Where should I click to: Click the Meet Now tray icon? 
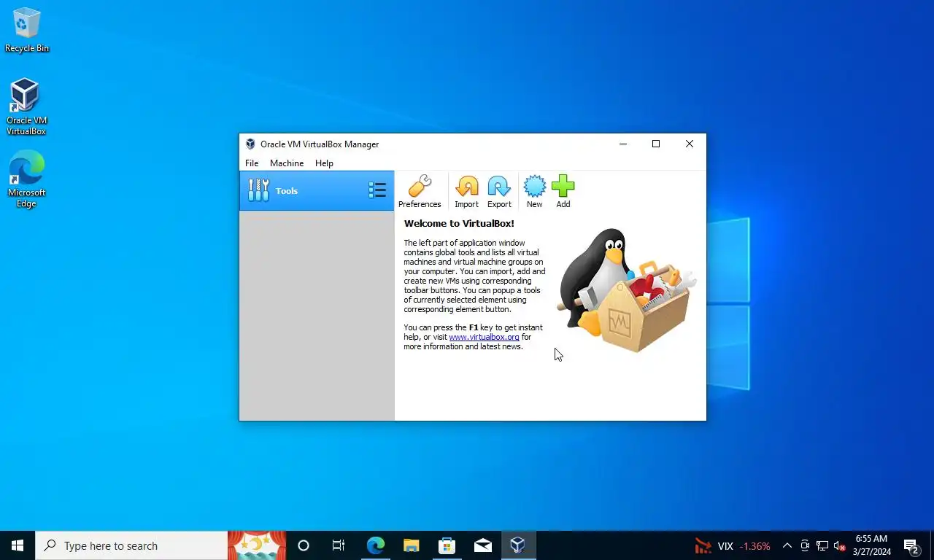[x=805, y=545]
